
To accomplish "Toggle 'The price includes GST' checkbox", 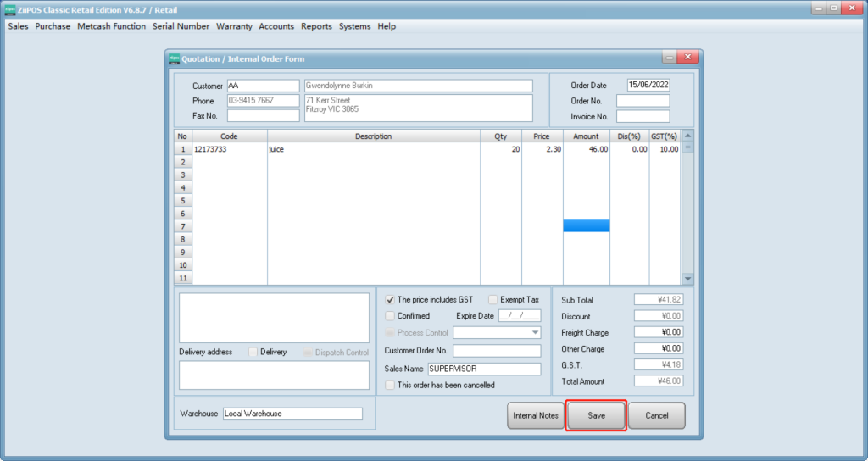I will coord(391,299).
